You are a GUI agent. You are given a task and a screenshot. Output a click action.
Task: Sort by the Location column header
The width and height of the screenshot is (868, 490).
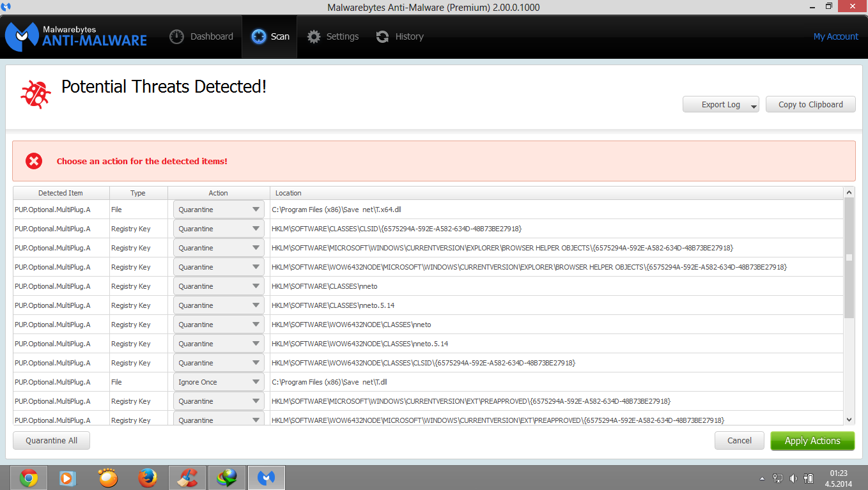click(x=557, y=193)
